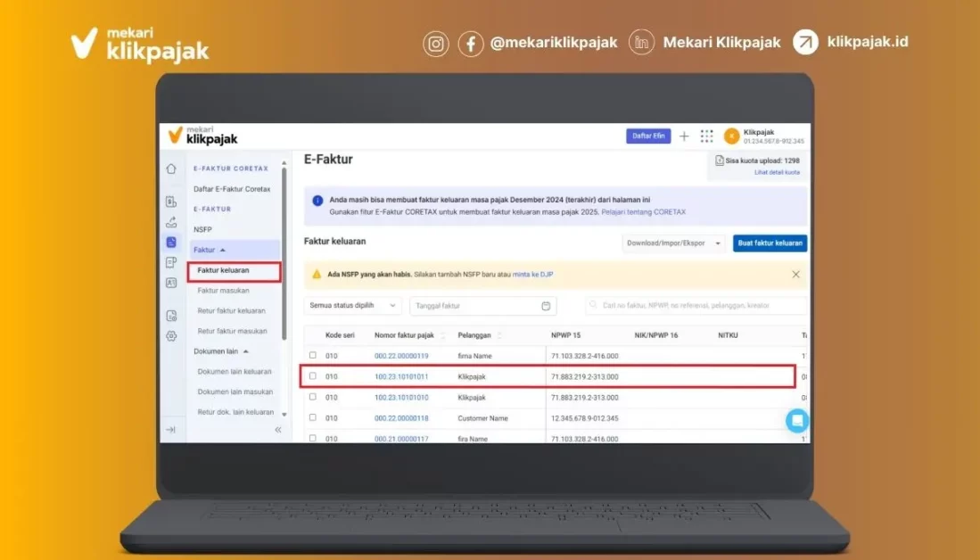Click sidebar scrollbar down arrow

point(284,415)
